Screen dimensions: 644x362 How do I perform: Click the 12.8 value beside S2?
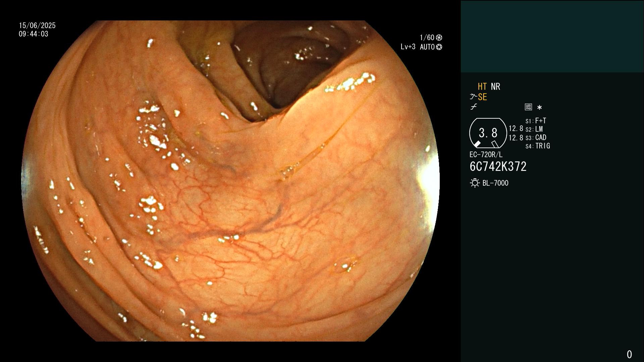point(516,128)
